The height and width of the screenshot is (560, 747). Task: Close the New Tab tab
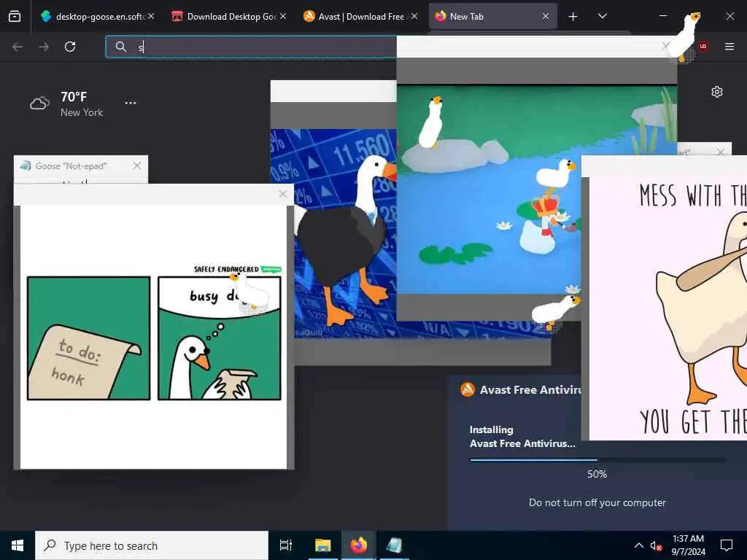tap(546, 16)
